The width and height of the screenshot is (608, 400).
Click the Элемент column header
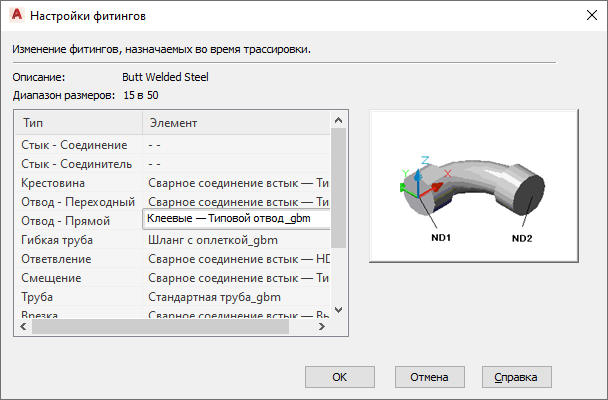[236, 122]
